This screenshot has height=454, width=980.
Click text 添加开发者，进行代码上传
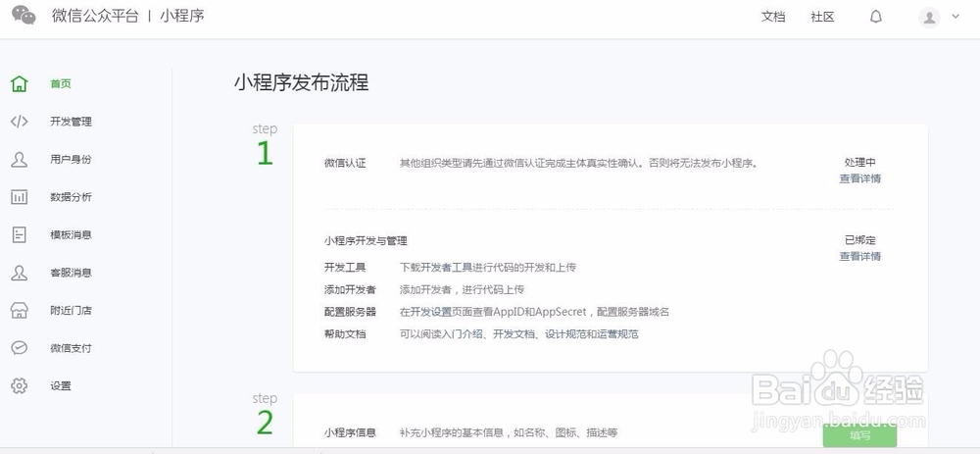(462, 289)
